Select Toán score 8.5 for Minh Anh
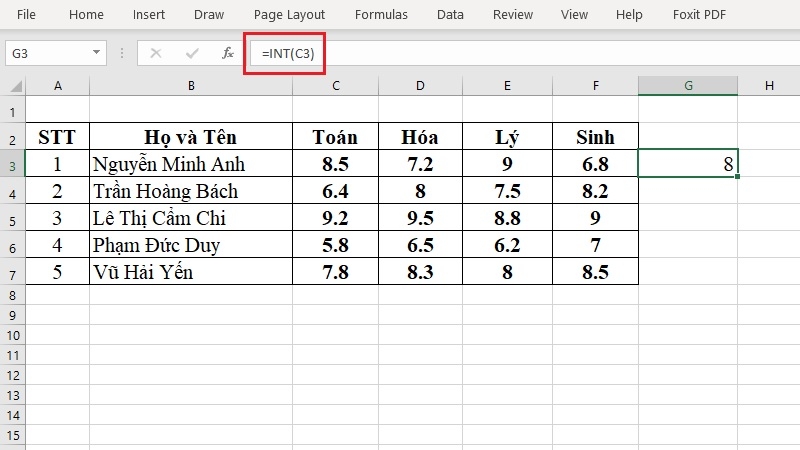 336,163
